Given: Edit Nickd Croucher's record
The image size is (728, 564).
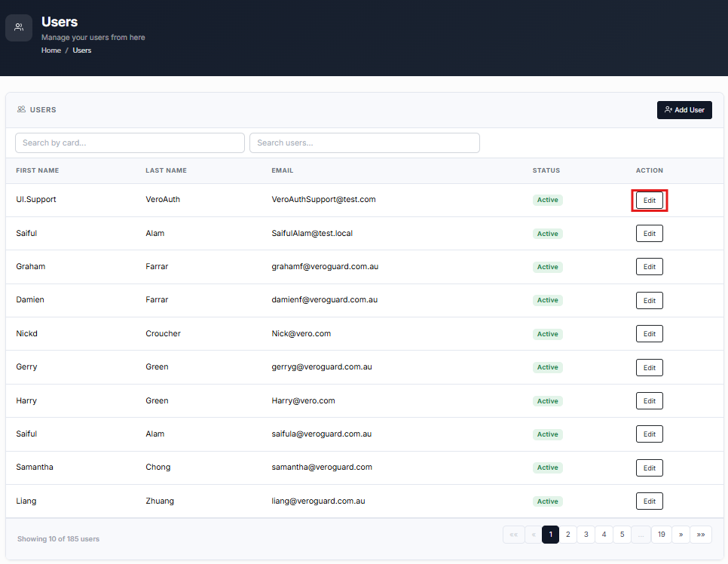Looking at the screenshot, I should tap(649, 333).
